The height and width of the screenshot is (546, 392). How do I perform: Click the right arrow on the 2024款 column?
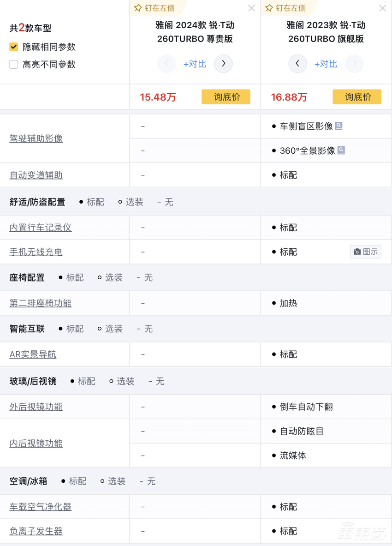tap(223, 64)
